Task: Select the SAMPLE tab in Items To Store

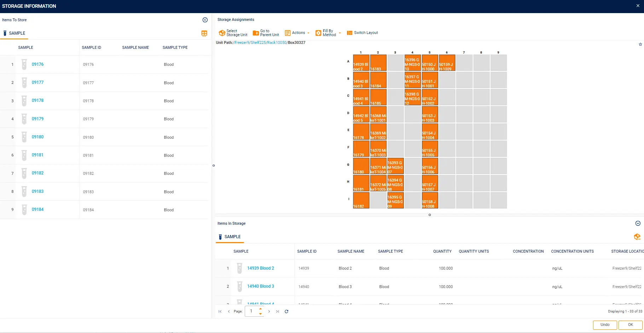Action: pyautogui.click(x=14, y=33)
